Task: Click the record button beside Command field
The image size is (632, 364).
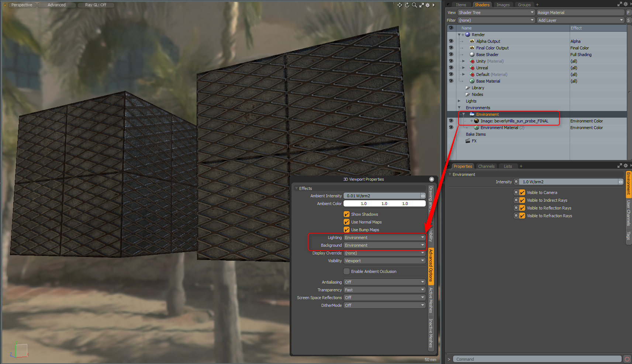Action: [x=627, y=359]
